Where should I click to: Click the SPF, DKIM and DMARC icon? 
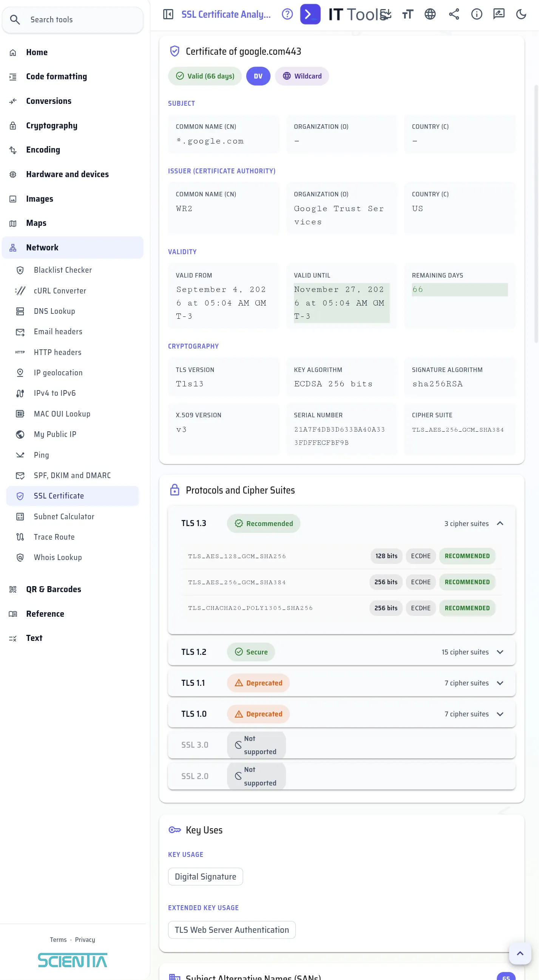[20, 475]
